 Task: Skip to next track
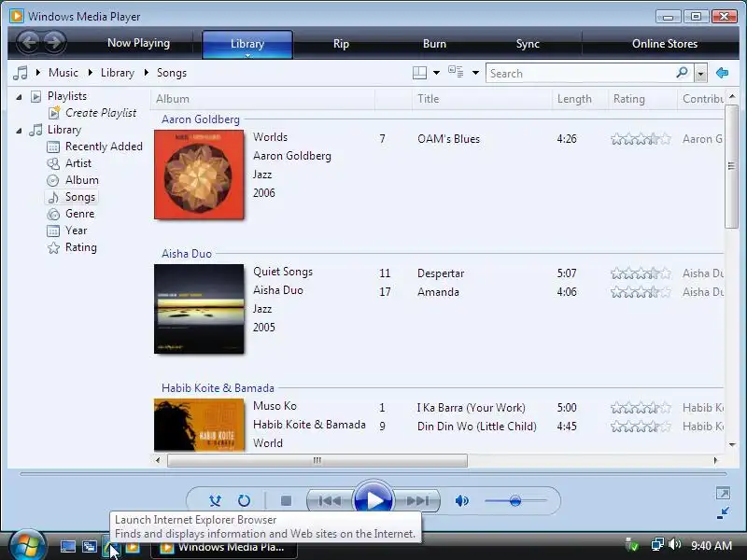pyautogui.click(x=417, y=500)
